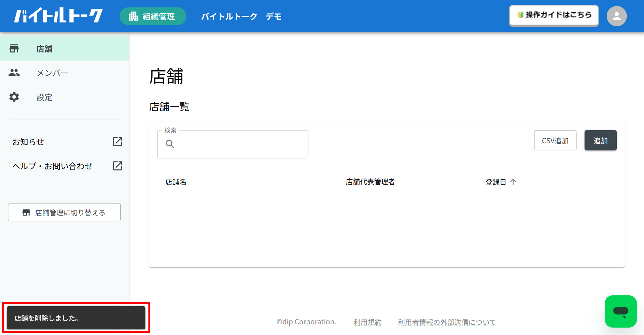Click バイトルトーク デモ organization name
The height and width of the screenshot is (335, 644).
241,17
